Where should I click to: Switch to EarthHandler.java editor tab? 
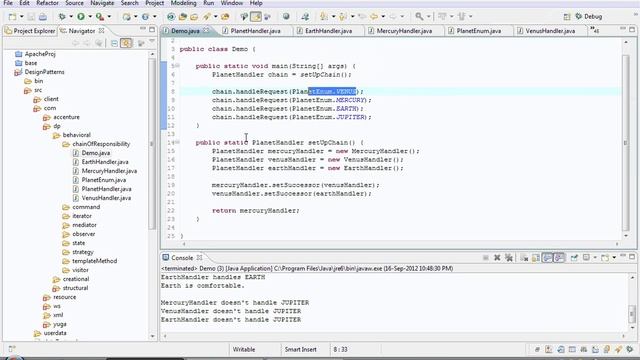329,31
